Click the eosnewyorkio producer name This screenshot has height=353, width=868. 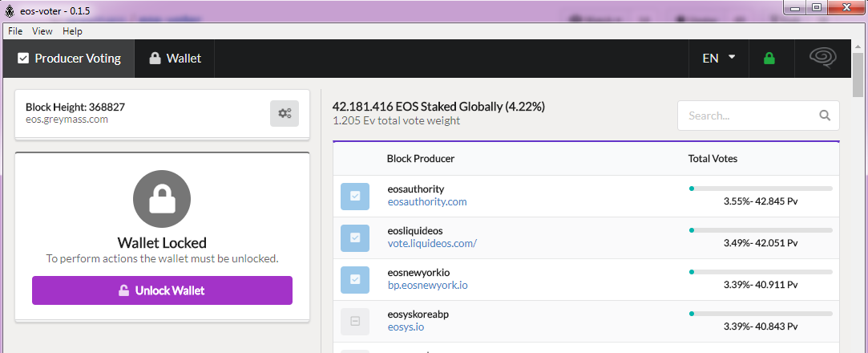point(419,273)
